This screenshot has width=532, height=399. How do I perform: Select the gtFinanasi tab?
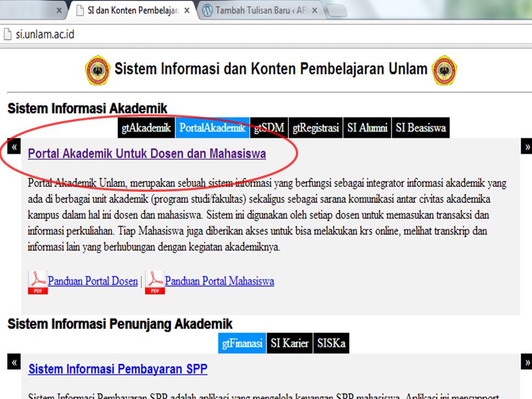242,343
